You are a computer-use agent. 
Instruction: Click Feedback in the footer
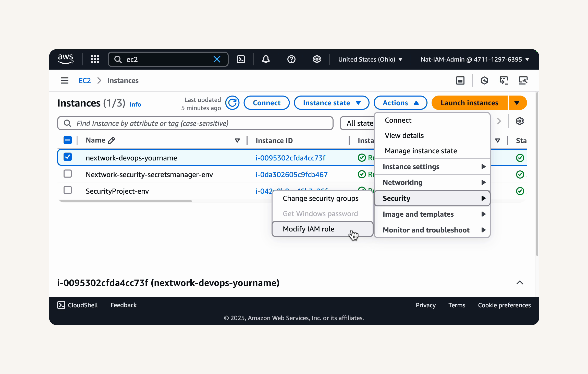pos(124,305)
